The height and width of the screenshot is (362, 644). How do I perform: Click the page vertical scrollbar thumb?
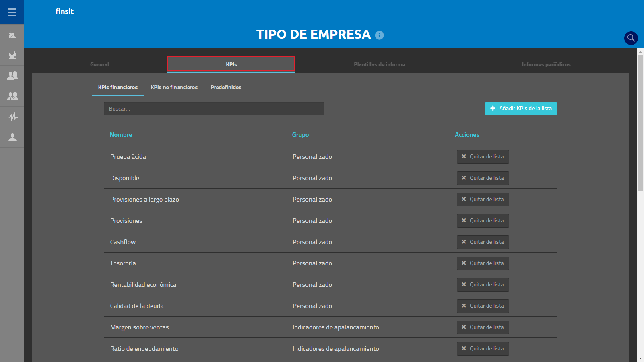coord(640,123)
